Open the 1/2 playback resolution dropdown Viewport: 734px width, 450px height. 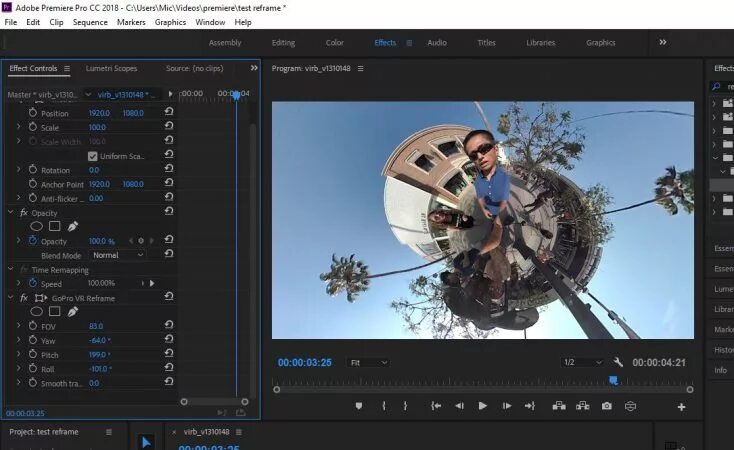coord(583,362)
